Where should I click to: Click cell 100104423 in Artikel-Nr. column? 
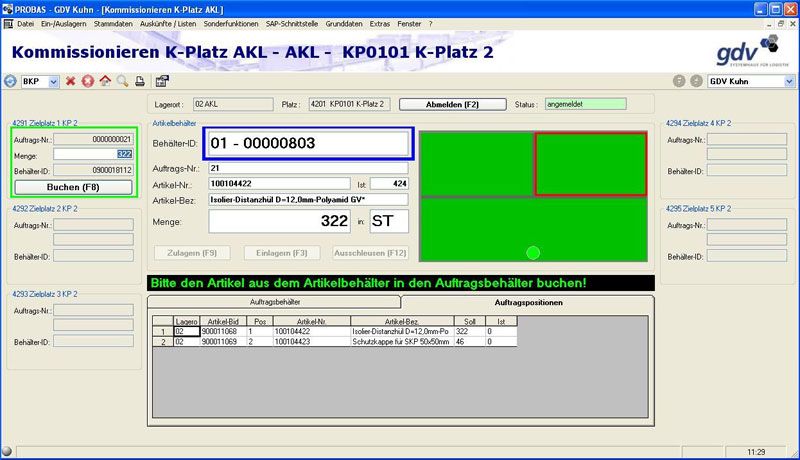pos(312,342)
